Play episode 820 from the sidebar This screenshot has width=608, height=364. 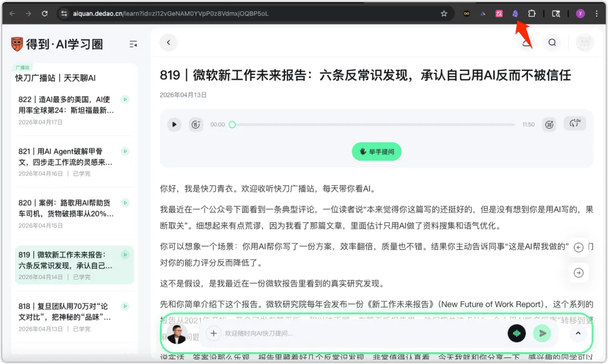click(x=125, y=203)
